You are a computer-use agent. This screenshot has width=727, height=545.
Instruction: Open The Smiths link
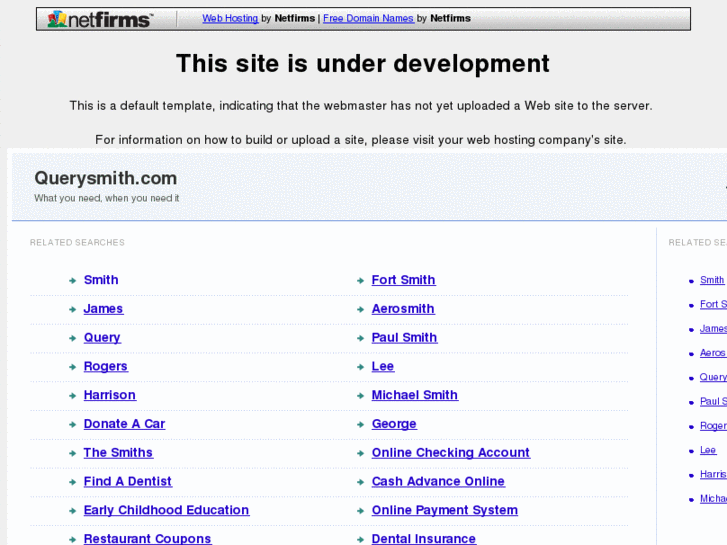pos(118,453)
